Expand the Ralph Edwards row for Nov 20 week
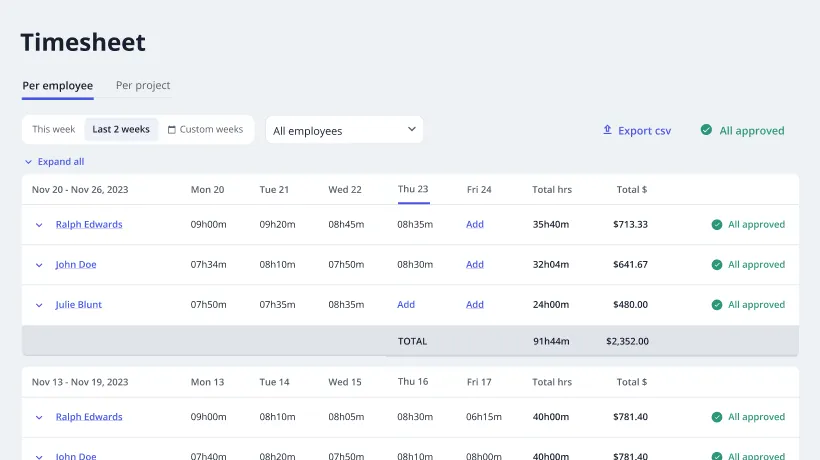Viewport: 820px width, 460px height. 39,225
